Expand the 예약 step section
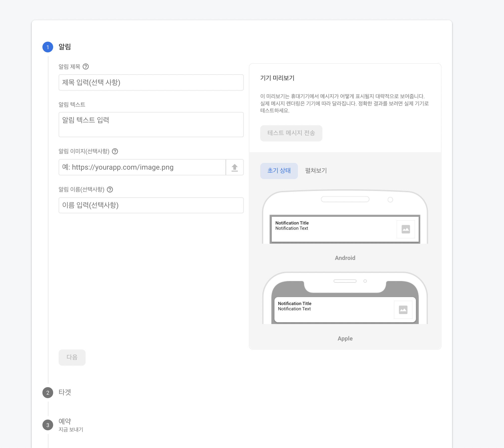The width and height of the screenshot is (504, 448). tap(65, 421)
